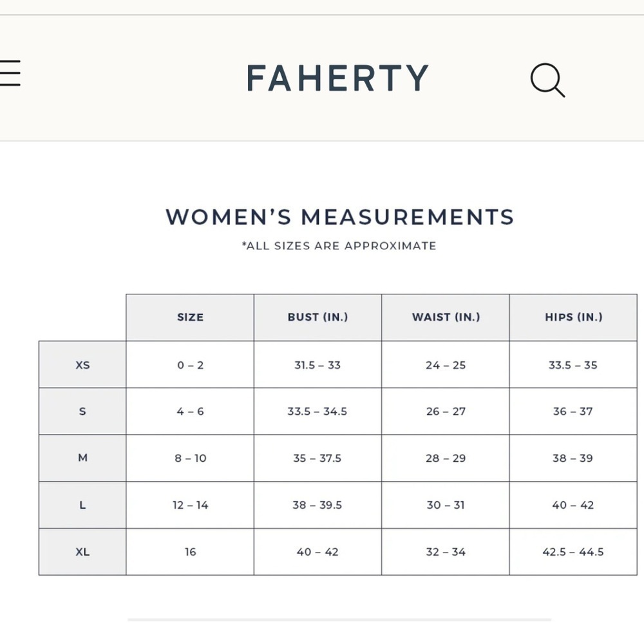Click the L row label
Screen dimensions: 644x644
[82, 505]
